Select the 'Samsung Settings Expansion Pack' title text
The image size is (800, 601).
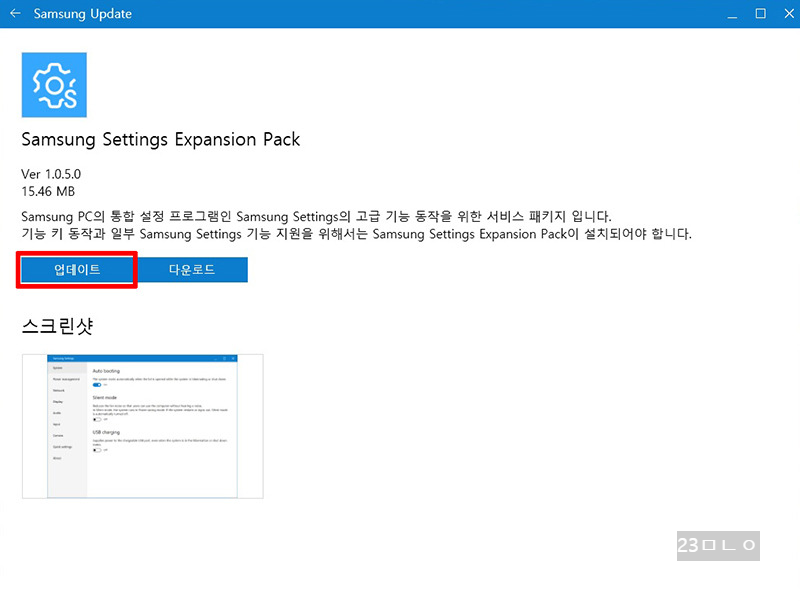161,139
